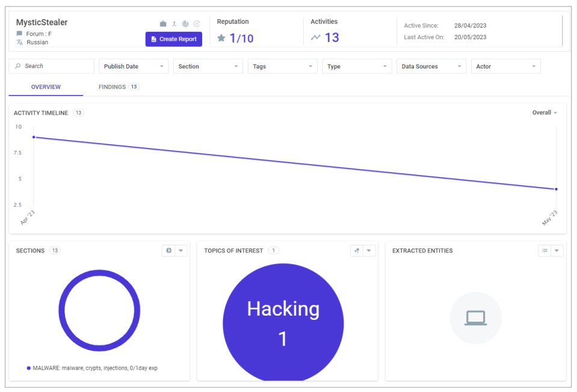
Task: Switch to the Overview tab
Action: coord(46,87)
